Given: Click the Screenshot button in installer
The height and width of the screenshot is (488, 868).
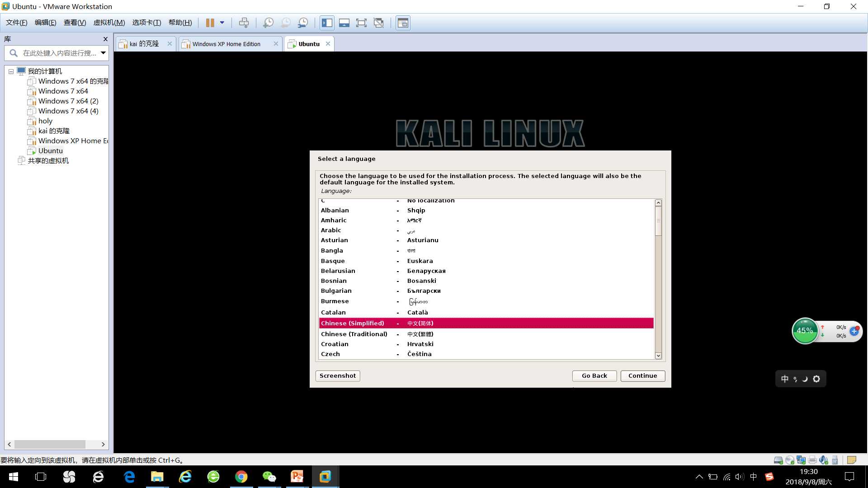Looking at the screenshot, I should 338,376.
